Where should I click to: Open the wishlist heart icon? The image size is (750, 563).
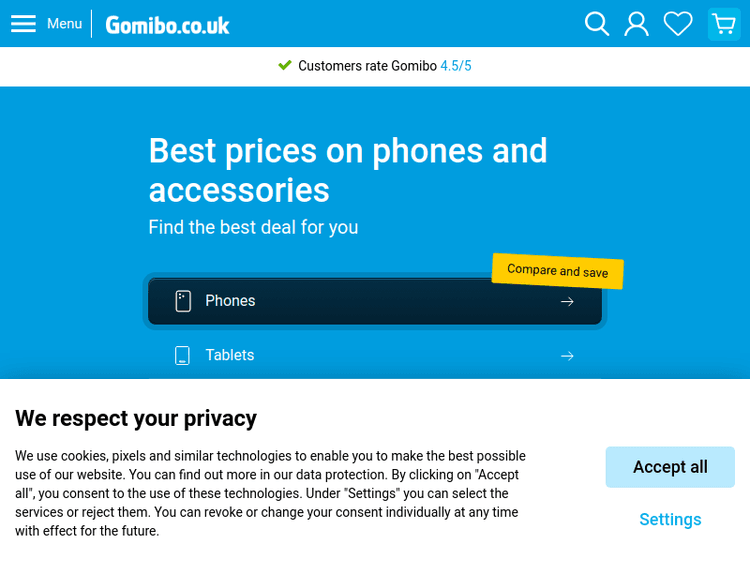click(678, 24)
